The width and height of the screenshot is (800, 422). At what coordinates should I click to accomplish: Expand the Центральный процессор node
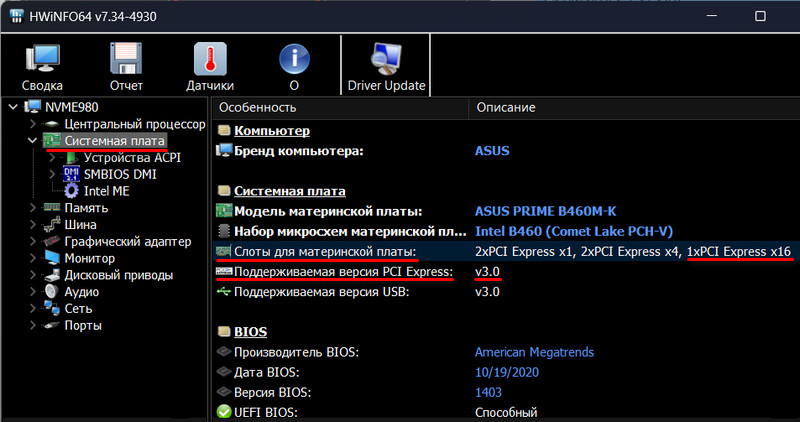(33, 124)
